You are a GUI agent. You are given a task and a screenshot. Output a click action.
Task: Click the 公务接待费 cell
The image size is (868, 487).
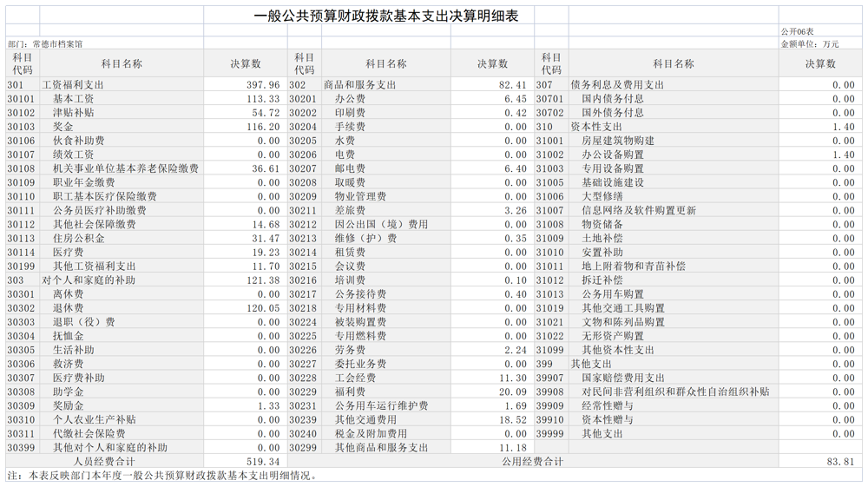(x=360, y=294)
